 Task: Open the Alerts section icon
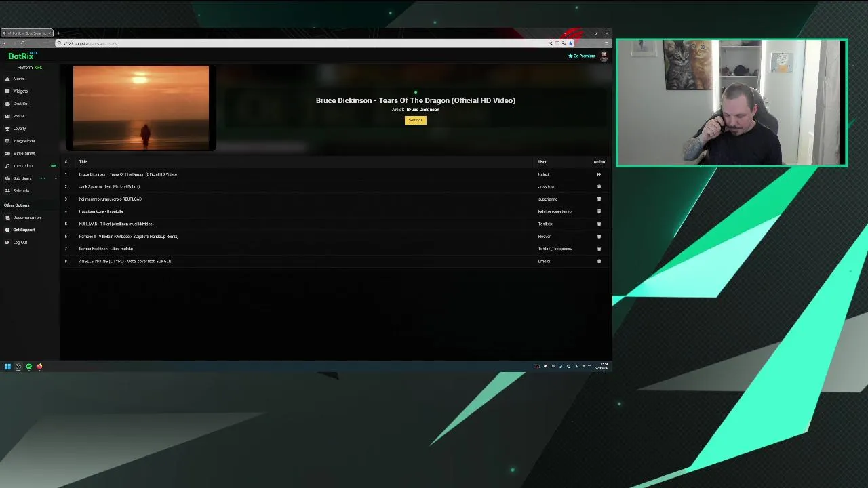[x=7, y=79]
